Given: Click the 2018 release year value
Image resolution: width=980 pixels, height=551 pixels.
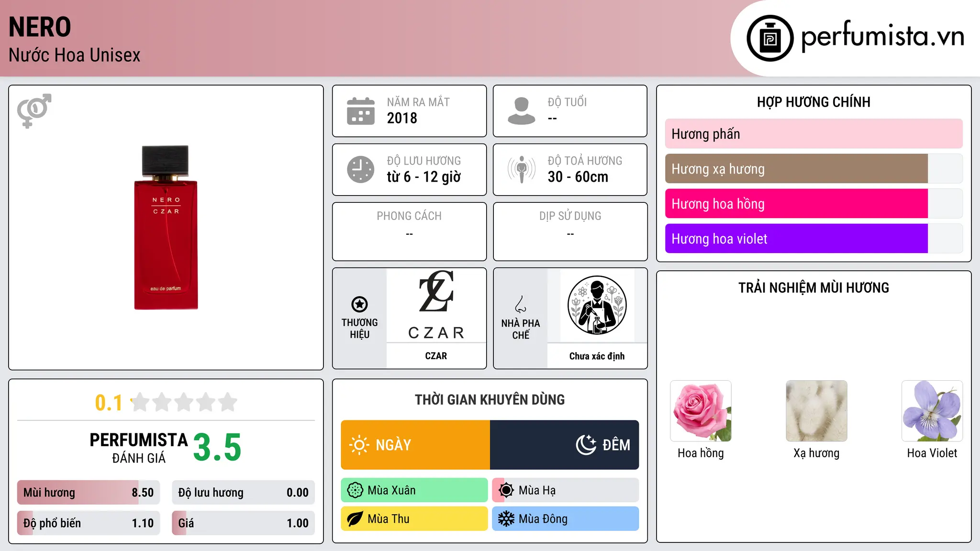Looking at the screenshot, I should point(402,118).
